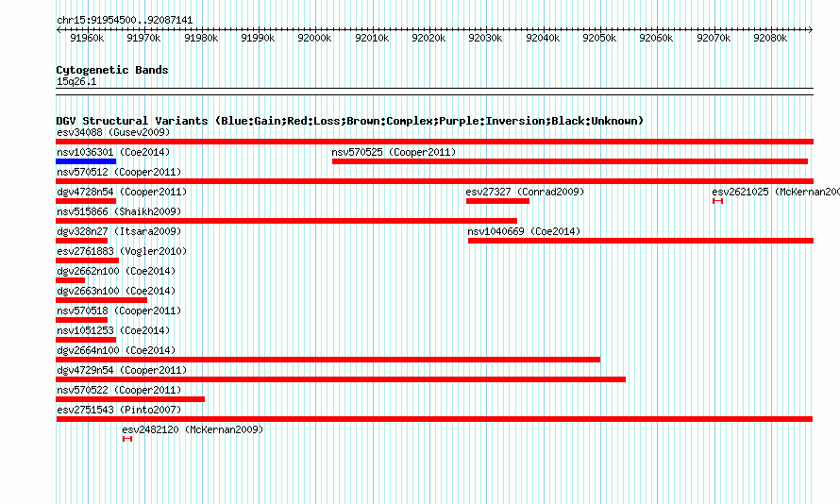This screenshot has height=504, width=840.
Task: Open the dgv4729n54 (Cooper2011) label
Action: pos(122,370)
